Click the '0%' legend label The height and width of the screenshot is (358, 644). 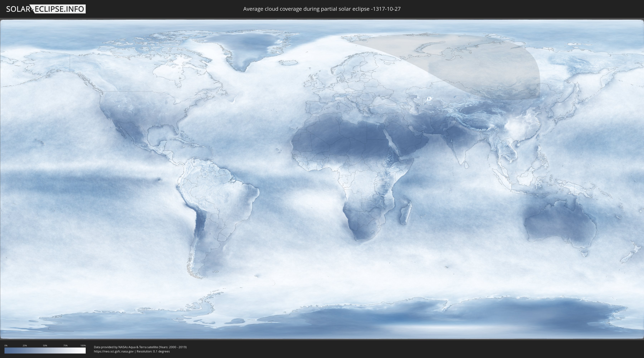point(6,345)
